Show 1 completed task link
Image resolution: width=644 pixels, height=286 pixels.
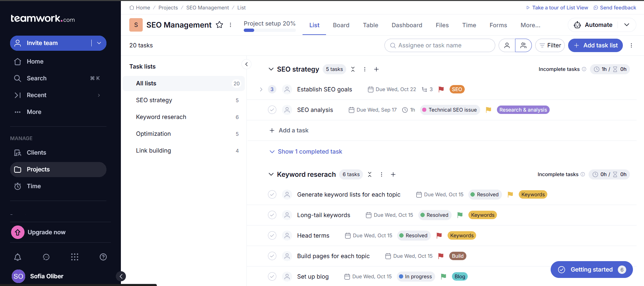310,152
